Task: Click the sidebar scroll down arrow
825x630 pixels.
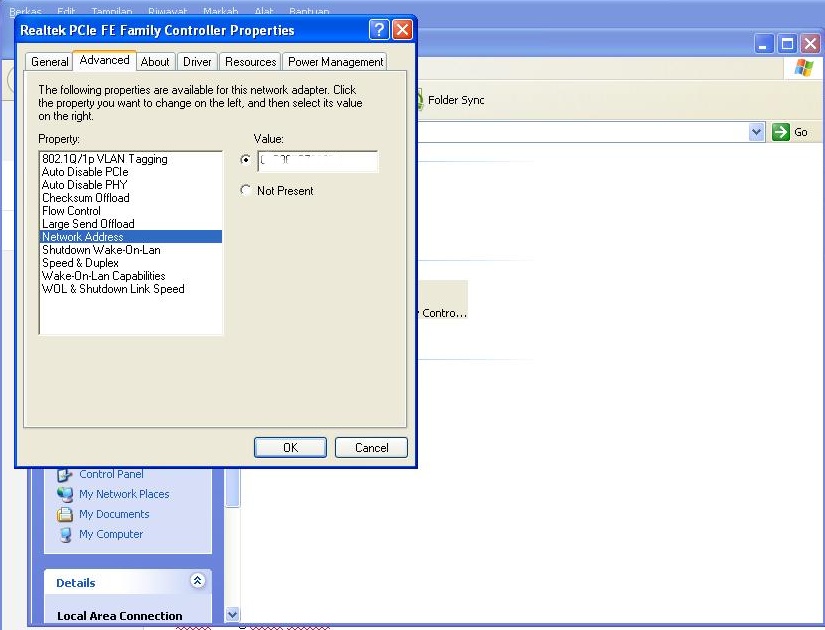Action: coord(233,614)
